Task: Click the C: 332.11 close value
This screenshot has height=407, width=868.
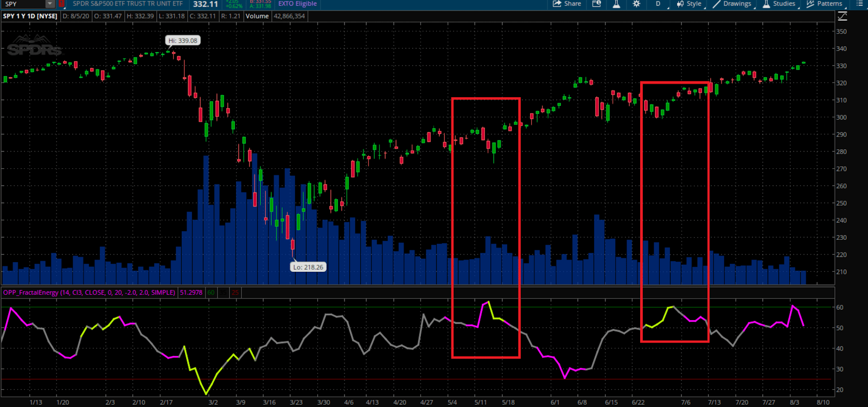Action: point(202,16)
